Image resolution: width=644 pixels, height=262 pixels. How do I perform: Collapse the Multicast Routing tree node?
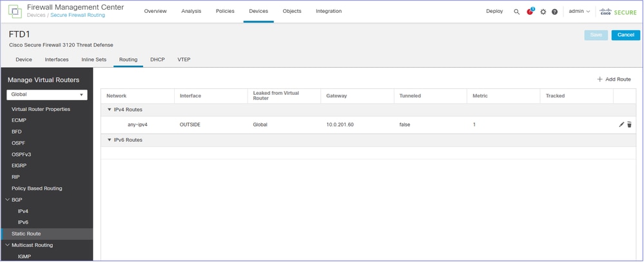pos(7,245)
